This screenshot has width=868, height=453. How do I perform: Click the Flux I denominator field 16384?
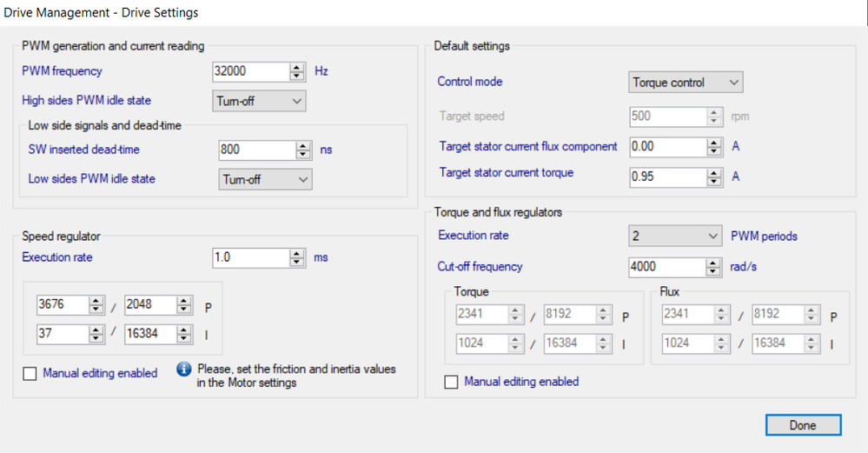click(x=778, y=344)
